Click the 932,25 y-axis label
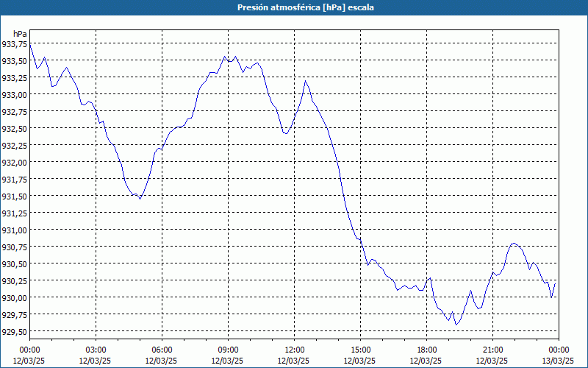This screenshot has height=368, width=588. pos(14,145)
